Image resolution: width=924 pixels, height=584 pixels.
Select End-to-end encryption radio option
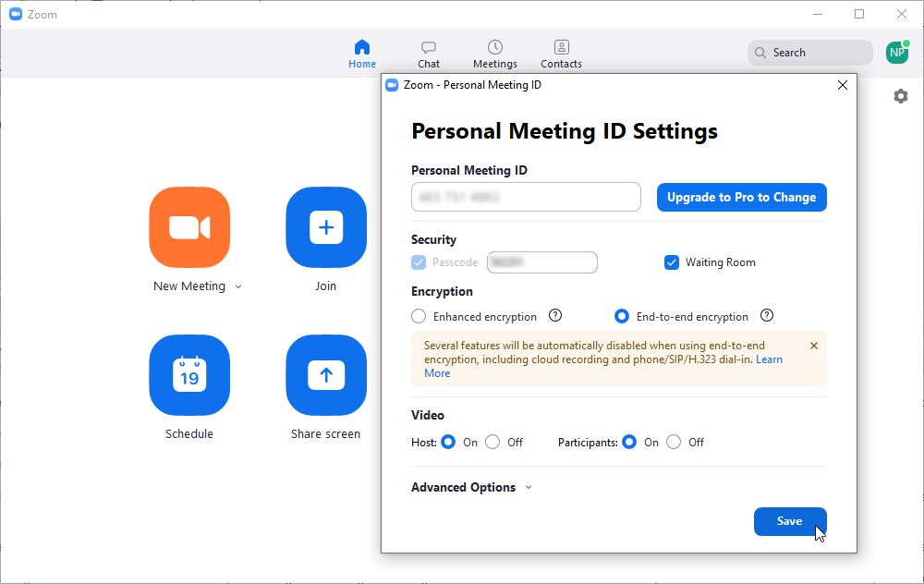pyautogui.click(x=622, y=316)
